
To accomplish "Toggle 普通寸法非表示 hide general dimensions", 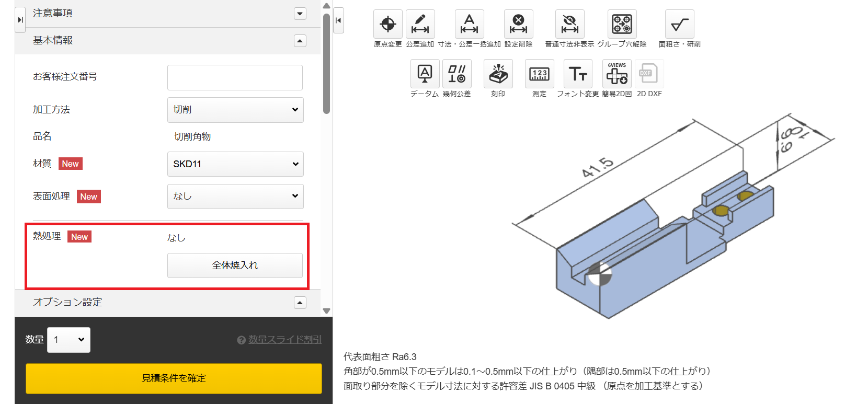I will point(569,24).
